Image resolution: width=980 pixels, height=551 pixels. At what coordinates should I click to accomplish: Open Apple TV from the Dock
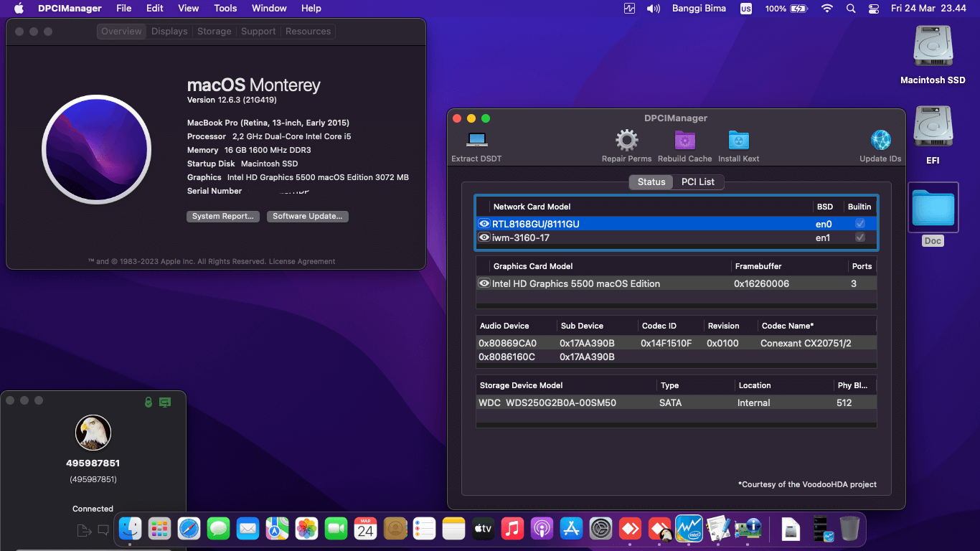[x=483, y=529]
